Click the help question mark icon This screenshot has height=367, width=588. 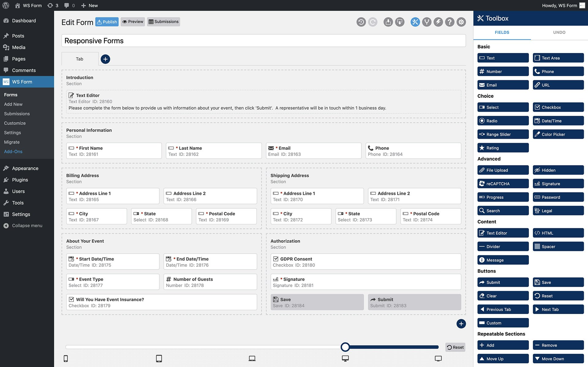tap(450, 22)
